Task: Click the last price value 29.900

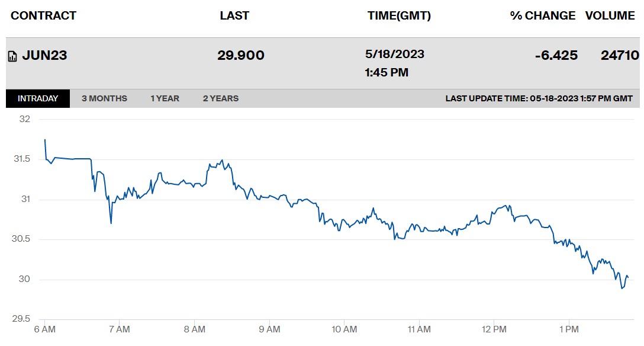Action: tap(241, 56)
